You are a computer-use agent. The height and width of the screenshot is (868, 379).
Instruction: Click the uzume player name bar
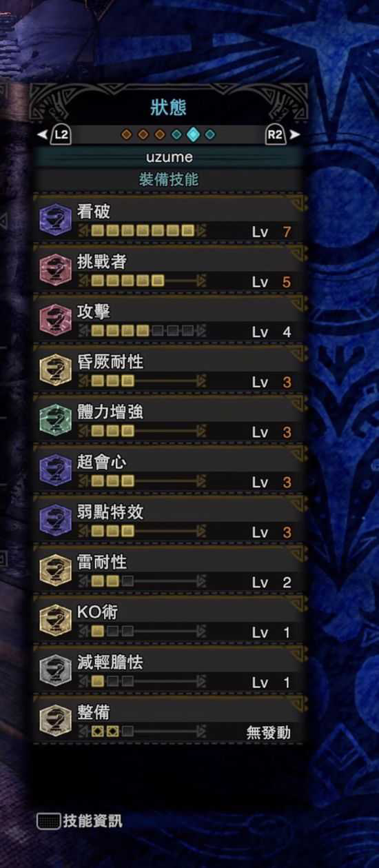tap(170, 157)
